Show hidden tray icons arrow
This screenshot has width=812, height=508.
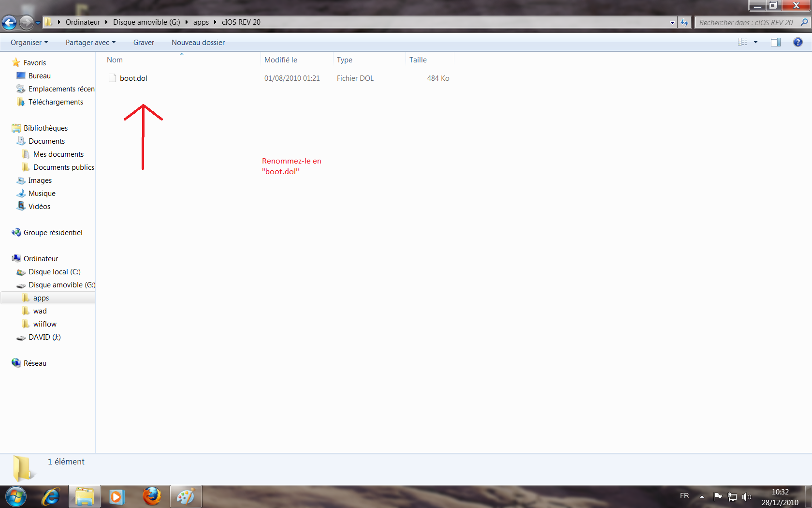[702, 496]
